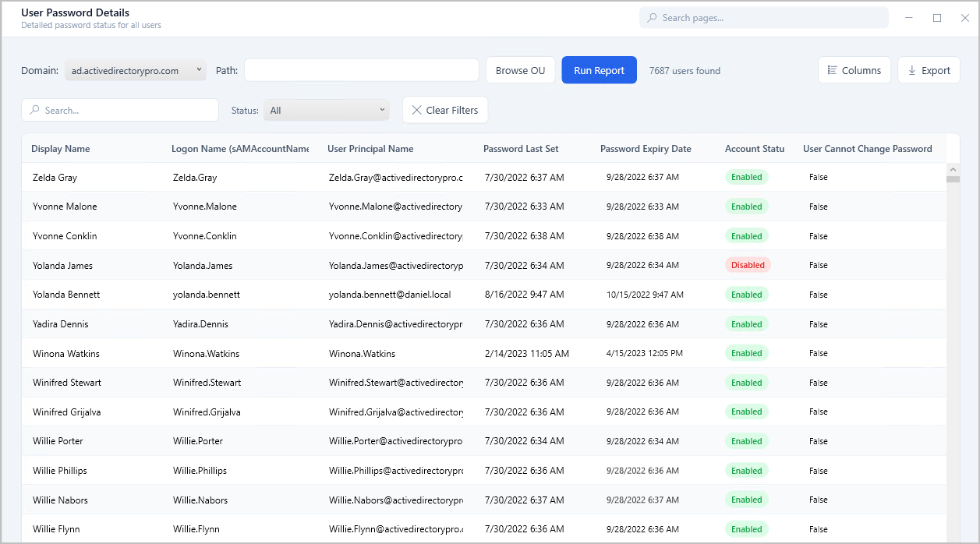
Task: Open the Columns chooser
Action: [x=854, y=70]
